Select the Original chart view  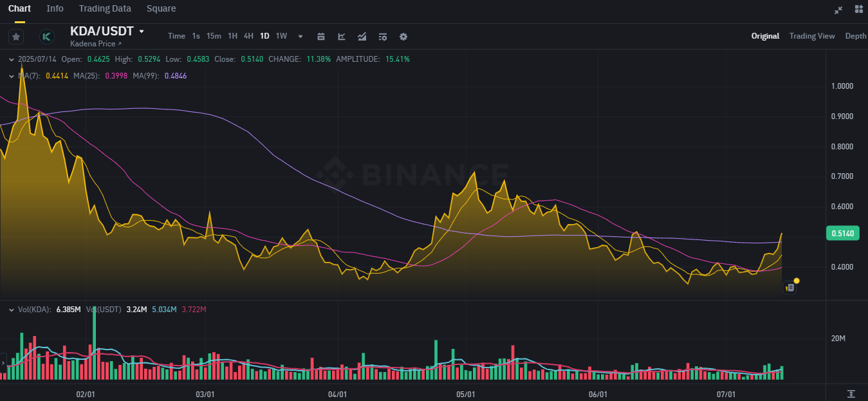coord(765,36)
